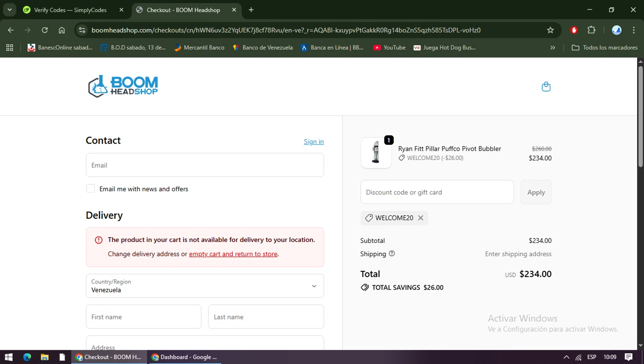The width and height of the screenshot is (644, 364).
Task: Switch input language ESP indicator
Action: tap(592, 357)
